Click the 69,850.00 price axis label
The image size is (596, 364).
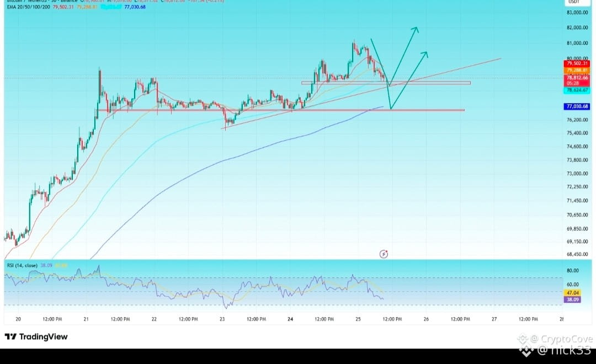pos(577,229)
